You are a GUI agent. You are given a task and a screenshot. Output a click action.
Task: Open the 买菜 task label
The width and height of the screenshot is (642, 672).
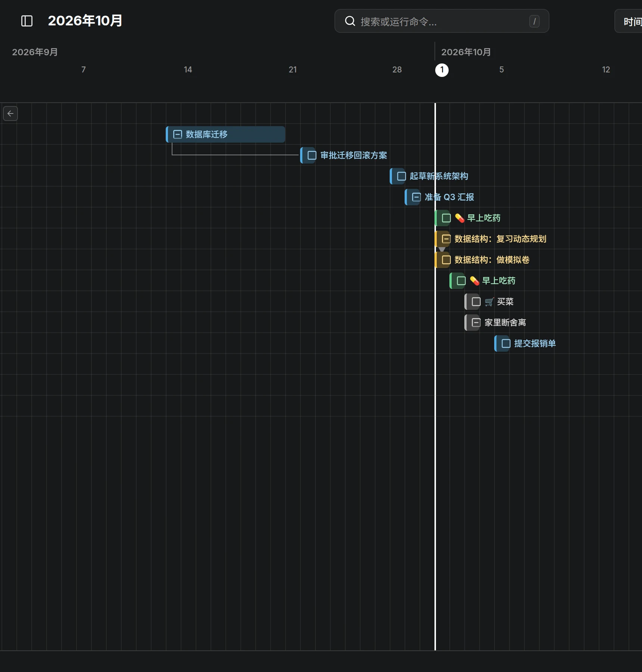pyautogui.click(x=505, y=302)
